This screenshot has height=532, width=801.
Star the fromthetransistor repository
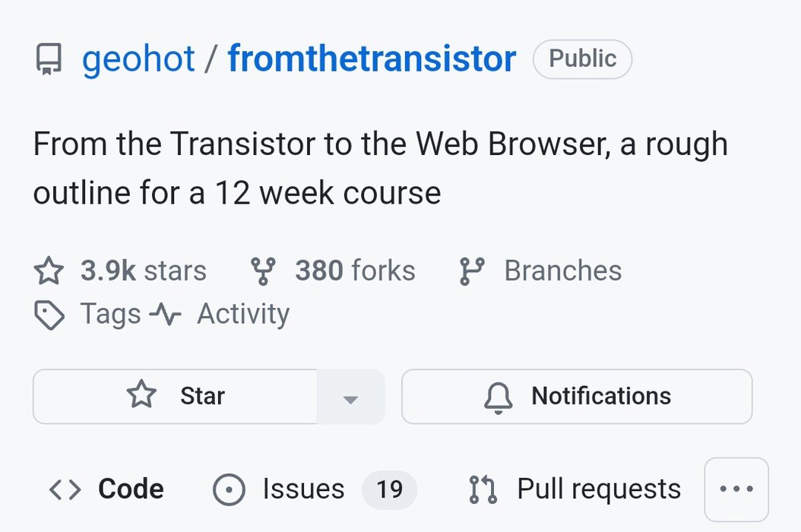click(176, 397)
